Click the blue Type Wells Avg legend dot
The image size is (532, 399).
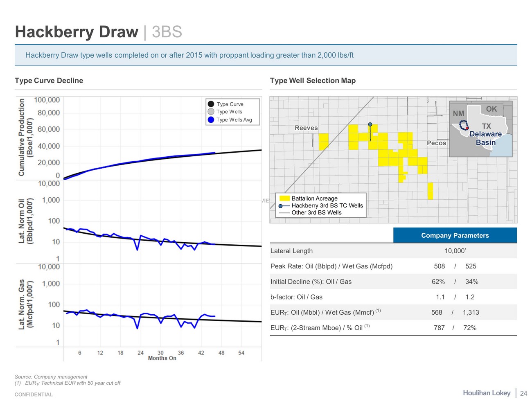coord(211,119)
